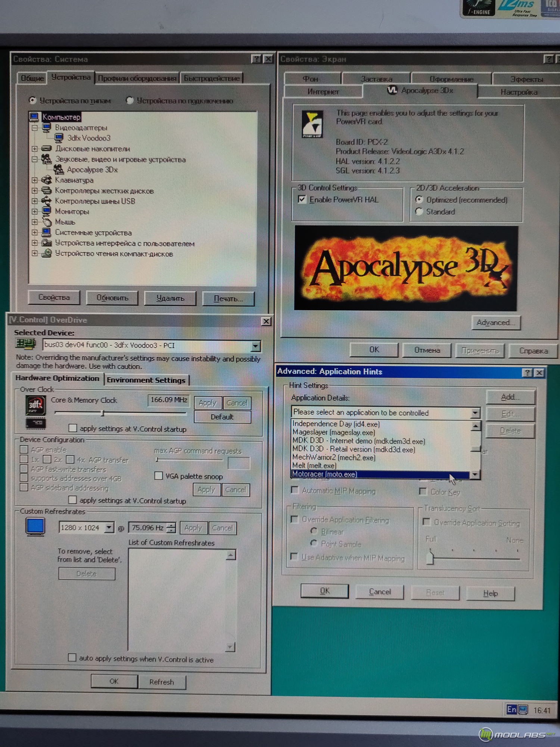Click the Видеоадаптеры category icon

[47, 128]
